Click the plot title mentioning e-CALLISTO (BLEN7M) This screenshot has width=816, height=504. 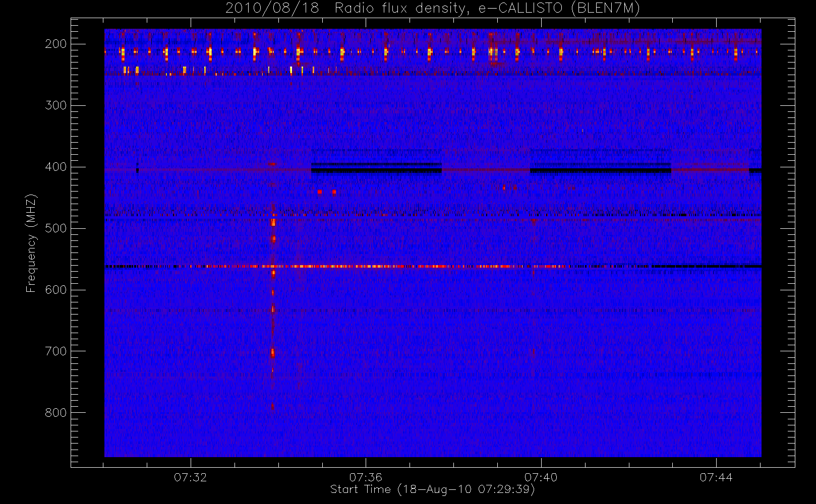click(433, 8)
